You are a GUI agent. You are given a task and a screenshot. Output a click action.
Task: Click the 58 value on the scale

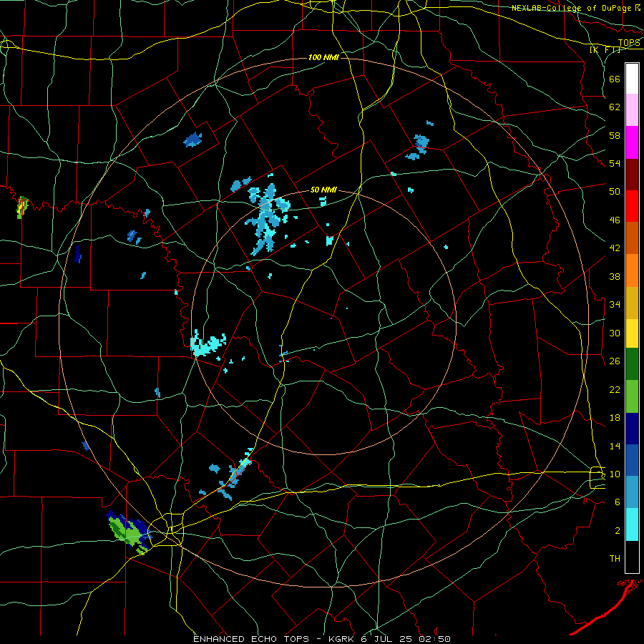[x=615, y=135]
